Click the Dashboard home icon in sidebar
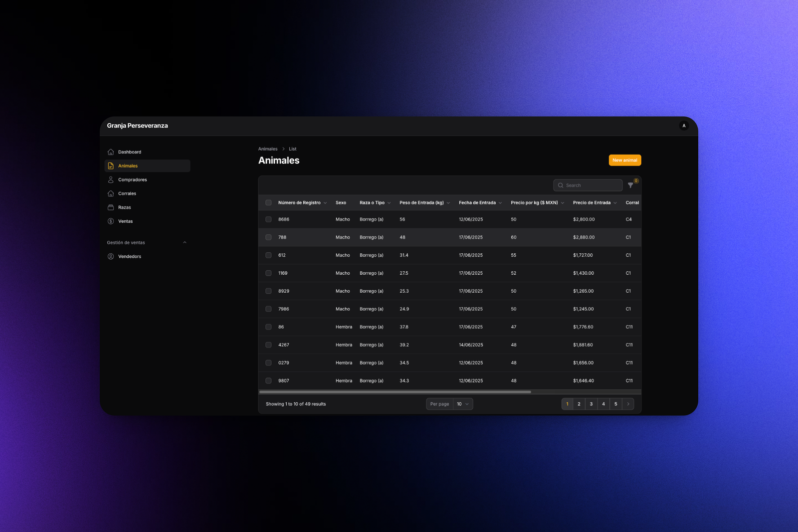Screen dimensions: 798x532 pos(111,152)
